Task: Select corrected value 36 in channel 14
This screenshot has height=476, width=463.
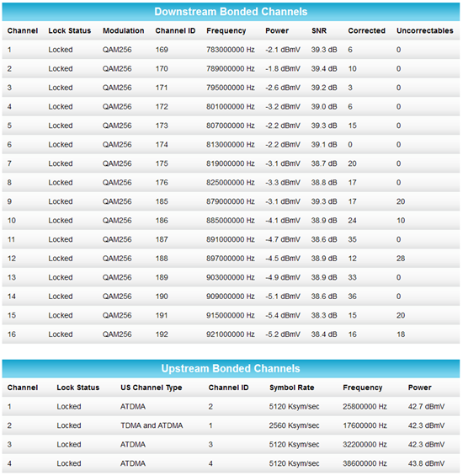Action: 352,297
